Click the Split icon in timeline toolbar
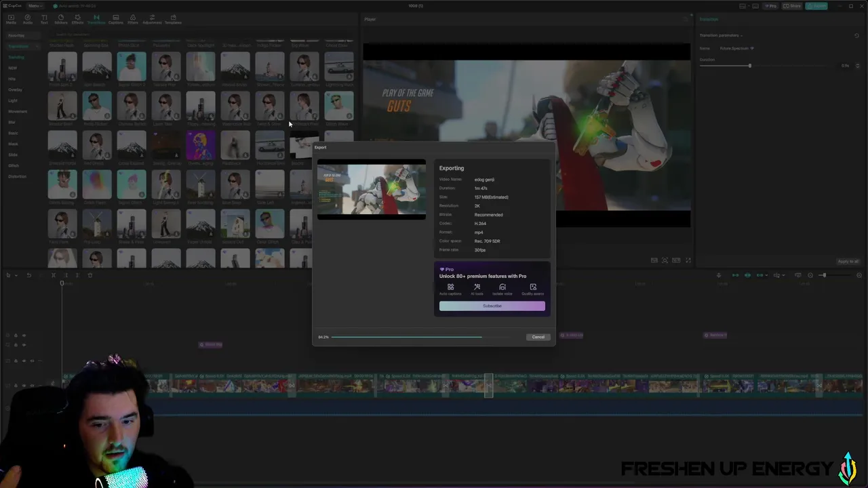Screen dimensions: 868x488 pos(54,275)
